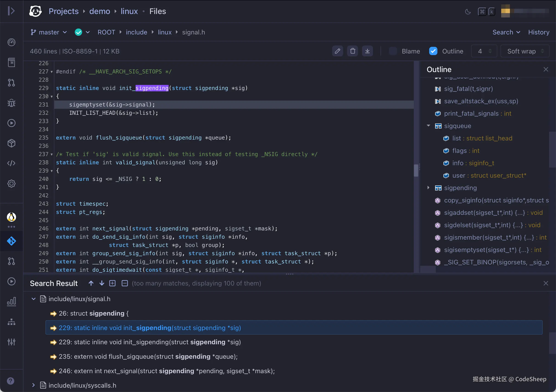The image size is (556, 392).
Task: Open the History link
Action: click(538, 32)
